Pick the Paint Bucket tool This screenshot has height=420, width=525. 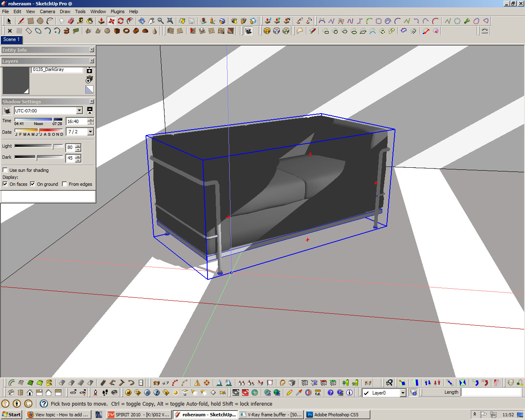coord(90,21)
